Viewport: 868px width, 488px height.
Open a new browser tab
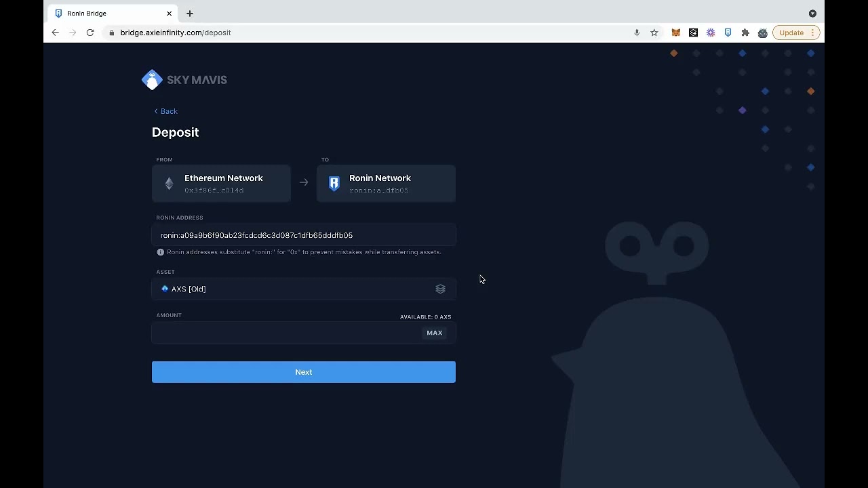click(190, 14)
